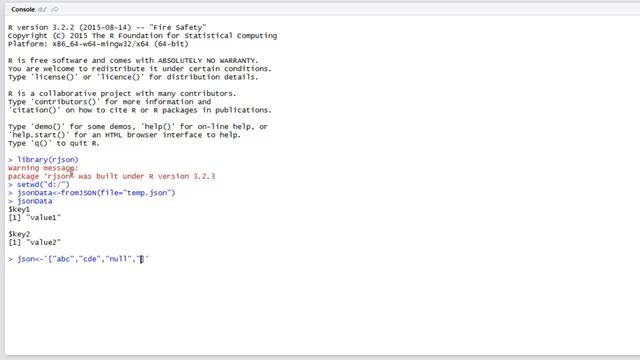Click the 'Platform: x86_64-w64-mingw32' line
Image resolution: width=640 pixels, height=360 pixels.
pos(98,44)
